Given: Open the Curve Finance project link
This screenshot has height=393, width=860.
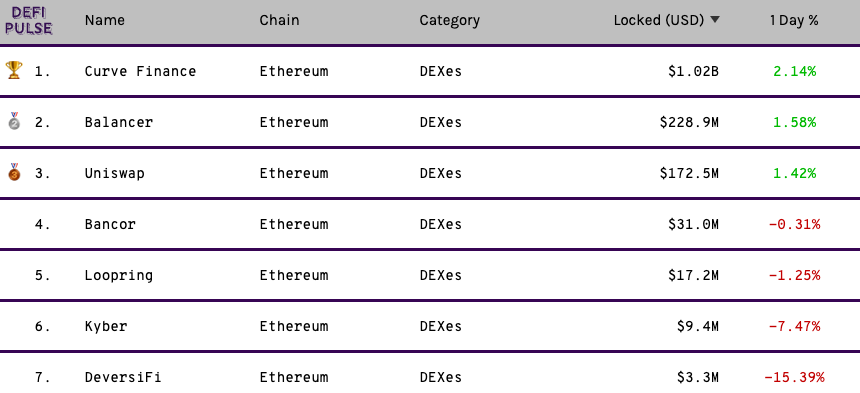Looking at the screenshot, I should pos(140,71).
